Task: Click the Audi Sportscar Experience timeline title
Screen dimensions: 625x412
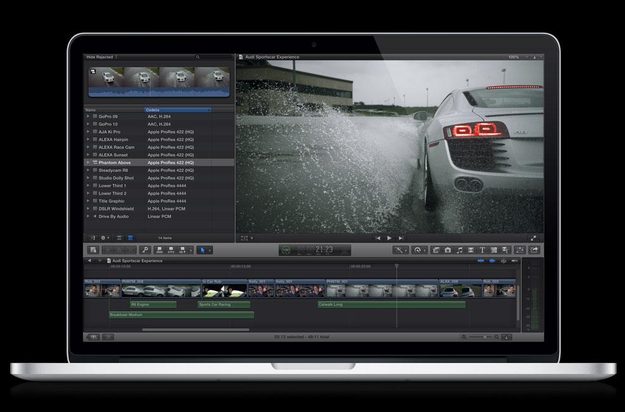Action: coord(137,261)
